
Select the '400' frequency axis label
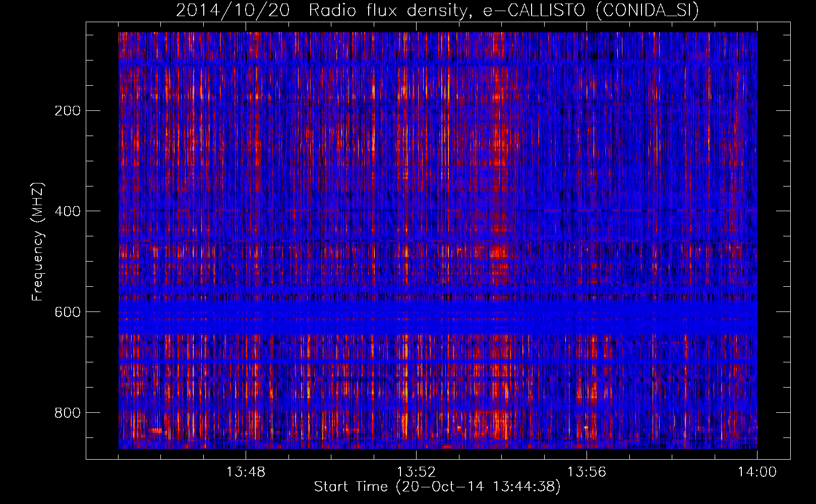67,211
